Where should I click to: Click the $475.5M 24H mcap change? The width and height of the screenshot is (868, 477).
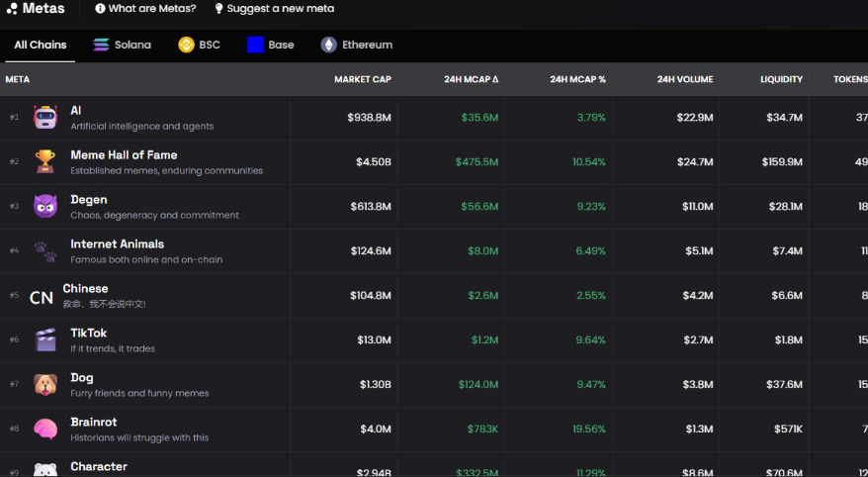tap(477, 161)
